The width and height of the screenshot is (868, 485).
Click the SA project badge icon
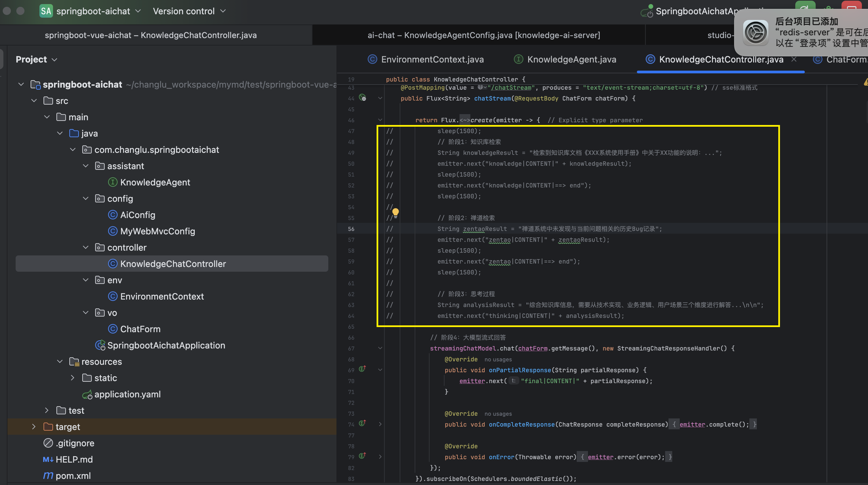point(46,11)
